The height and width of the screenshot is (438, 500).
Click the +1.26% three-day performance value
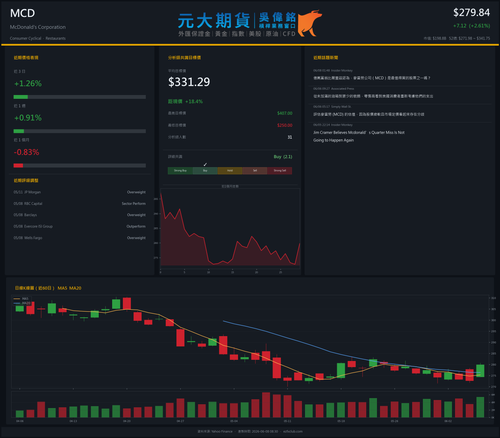click(28, 83)
